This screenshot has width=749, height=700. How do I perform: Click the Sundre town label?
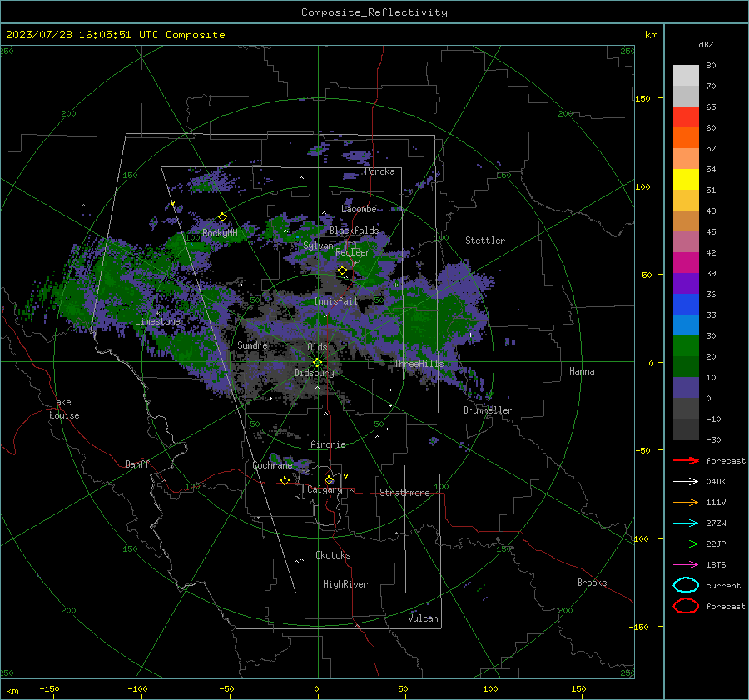click(x=252, y=345)
